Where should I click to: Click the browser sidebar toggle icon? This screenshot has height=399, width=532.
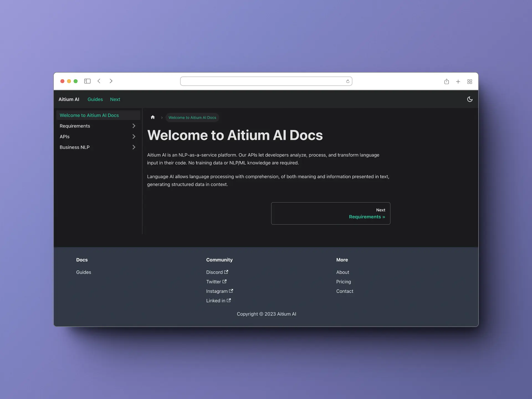click(x=87, y=81)
